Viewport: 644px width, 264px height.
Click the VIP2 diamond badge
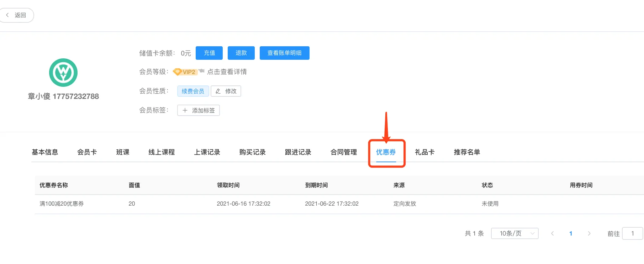click(185, 72)
